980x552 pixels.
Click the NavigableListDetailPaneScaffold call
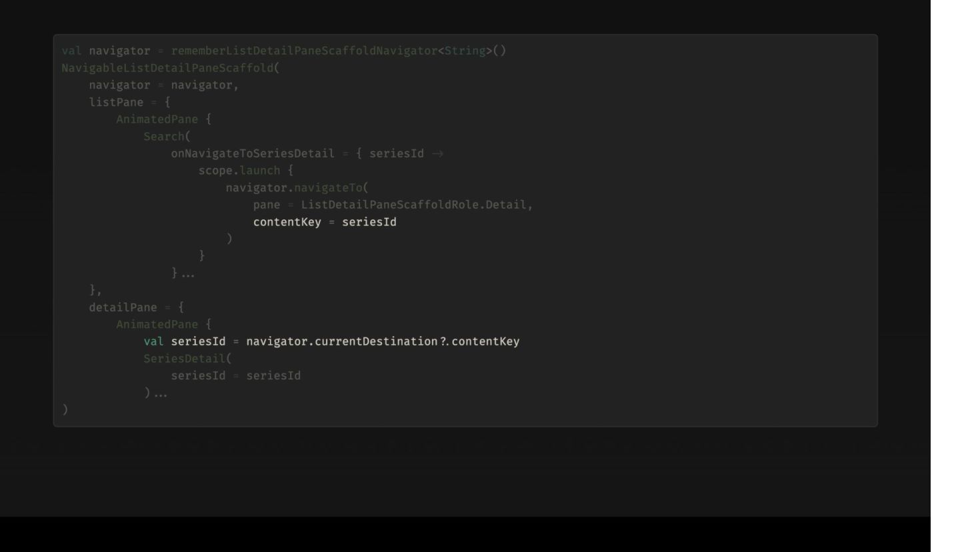coord(167,68)
